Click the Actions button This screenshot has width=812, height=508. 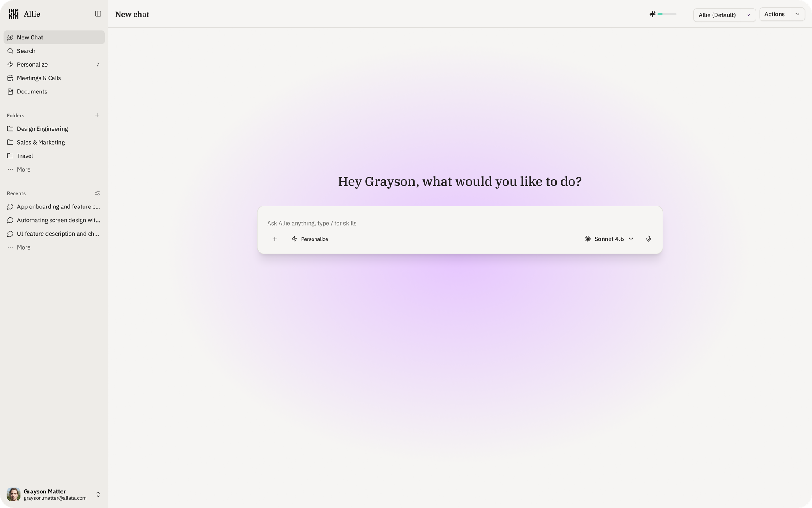click(774, 14)
